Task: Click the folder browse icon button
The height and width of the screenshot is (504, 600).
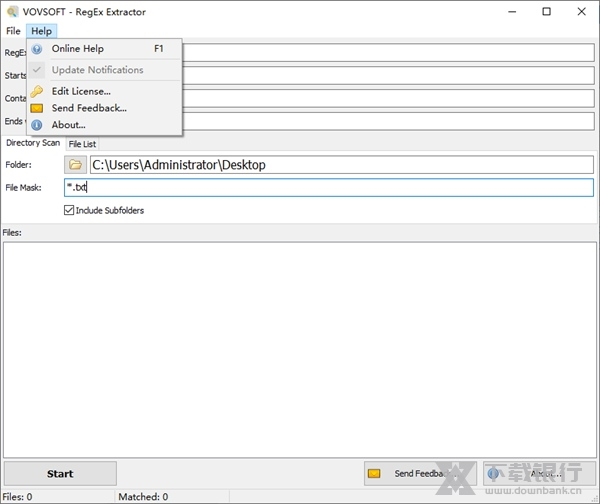Action: tap(75, 165)
